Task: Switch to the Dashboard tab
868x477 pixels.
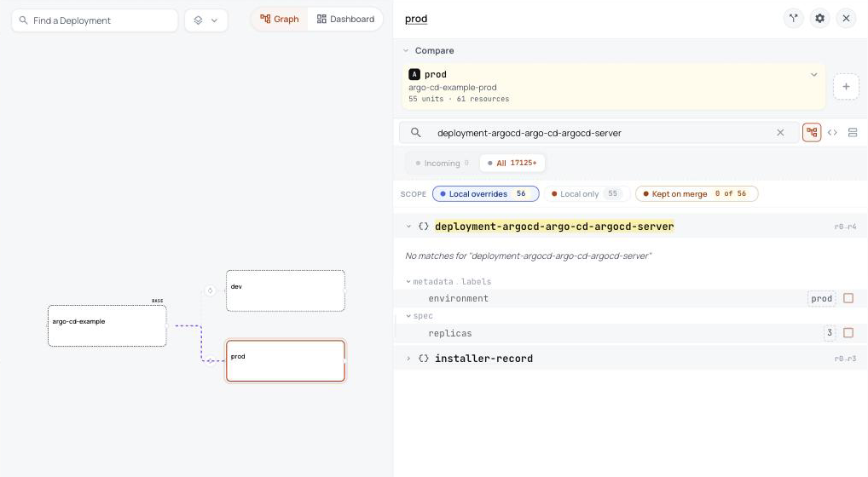Action: 345,20
